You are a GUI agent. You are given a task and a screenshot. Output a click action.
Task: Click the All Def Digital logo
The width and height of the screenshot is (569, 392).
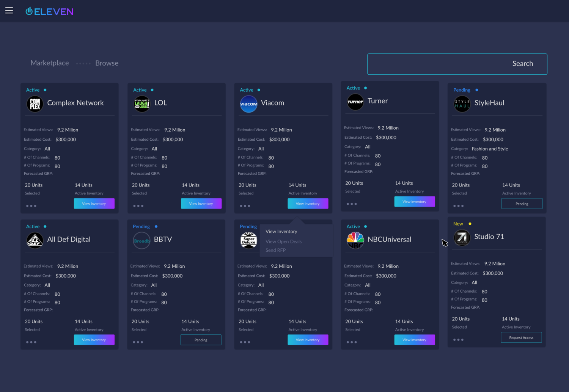35,240
